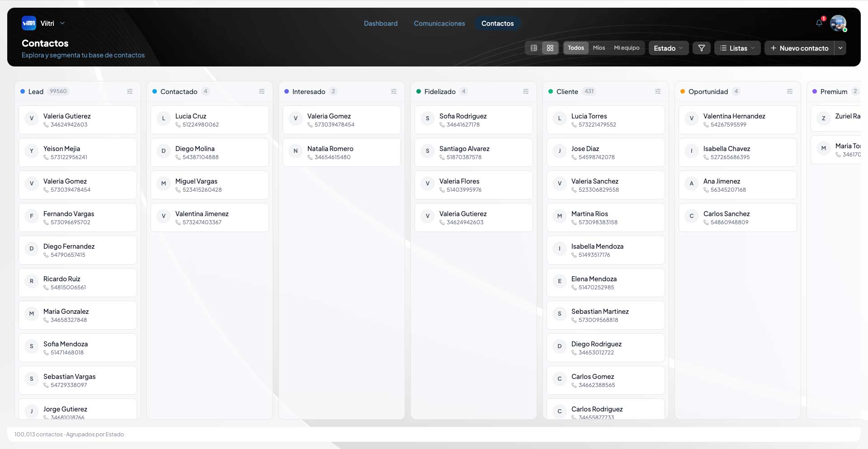This screenshot has height=449, width=868.
Task: Click Maria Gonzalez name text
Action: (66, 312)
